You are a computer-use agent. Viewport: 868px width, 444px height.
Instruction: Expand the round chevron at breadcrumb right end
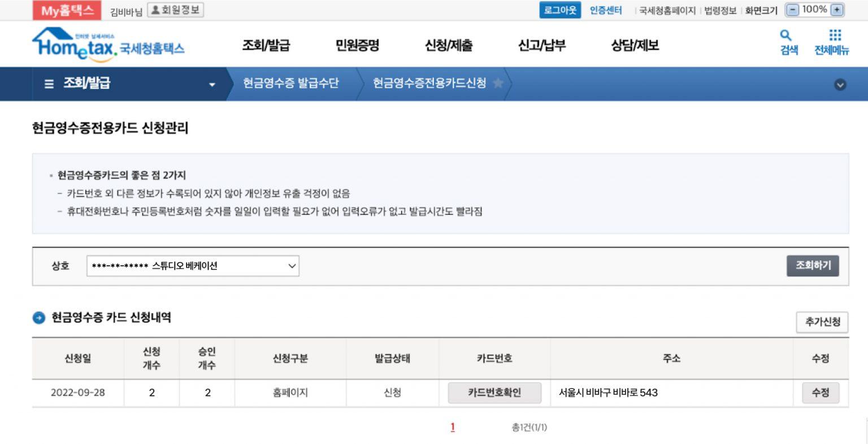click(840, 84)
